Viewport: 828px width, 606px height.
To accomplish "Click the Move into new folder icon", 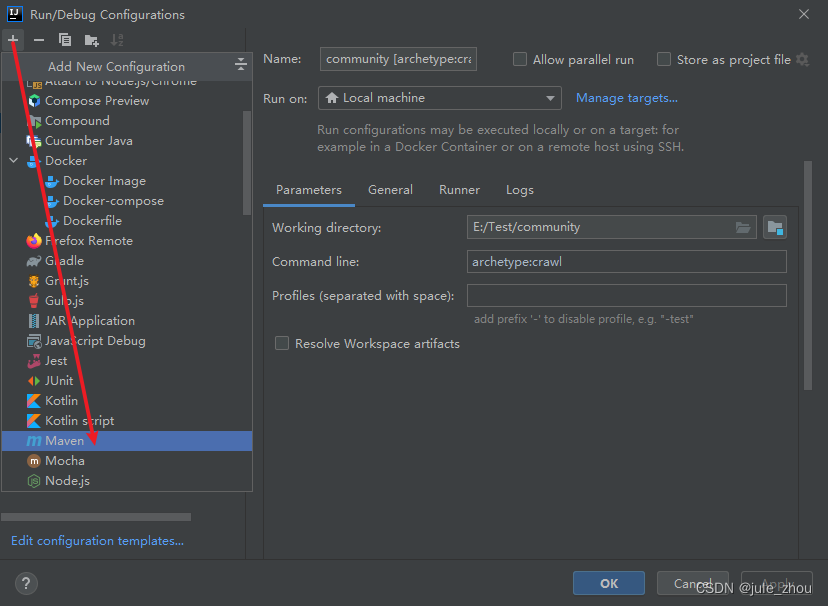I will click(91, 40).
